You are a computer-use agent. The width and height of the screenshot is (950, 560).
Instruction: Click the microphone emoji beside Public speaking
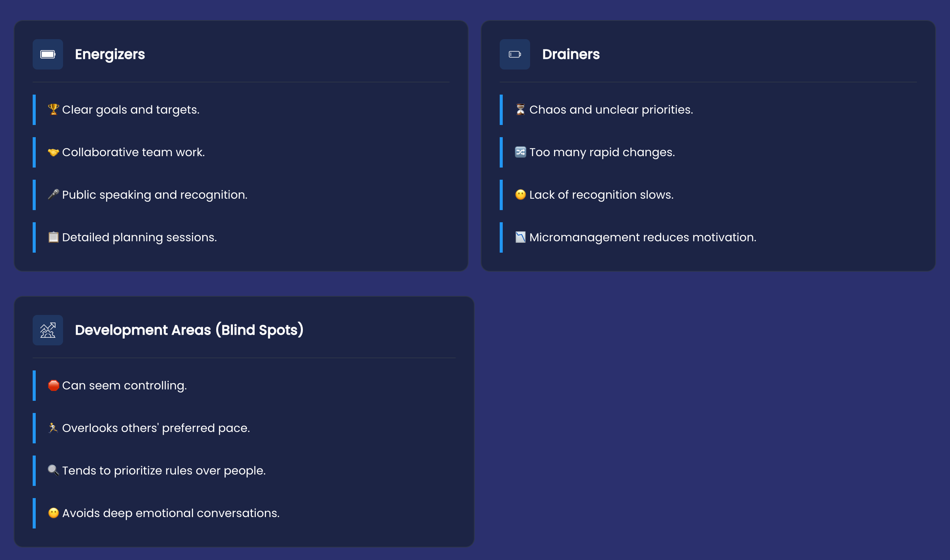click(53, 195)
